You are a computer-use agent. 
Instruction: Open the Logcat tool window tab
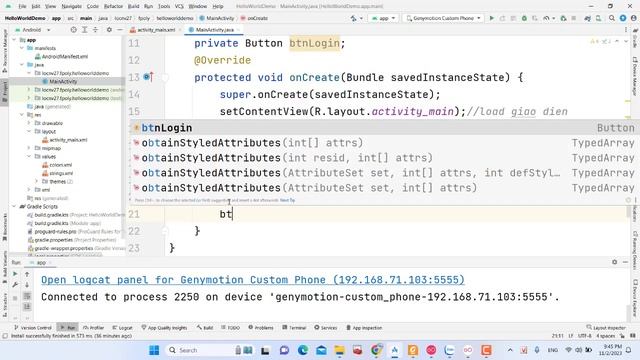(x=122, y=327)
